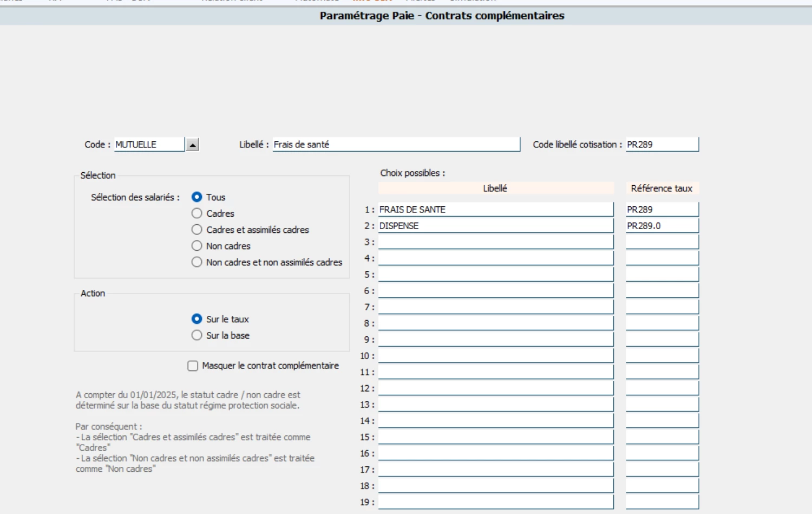Pick the Non cadres radio button
Image resolution: width=812 pixels, height=514 pixels.
coord(197,246)
